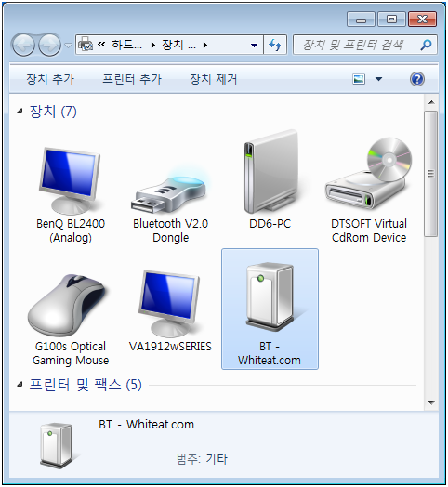
Task: Click 장치 제거 in the toolbar
Action: [214, 79]
